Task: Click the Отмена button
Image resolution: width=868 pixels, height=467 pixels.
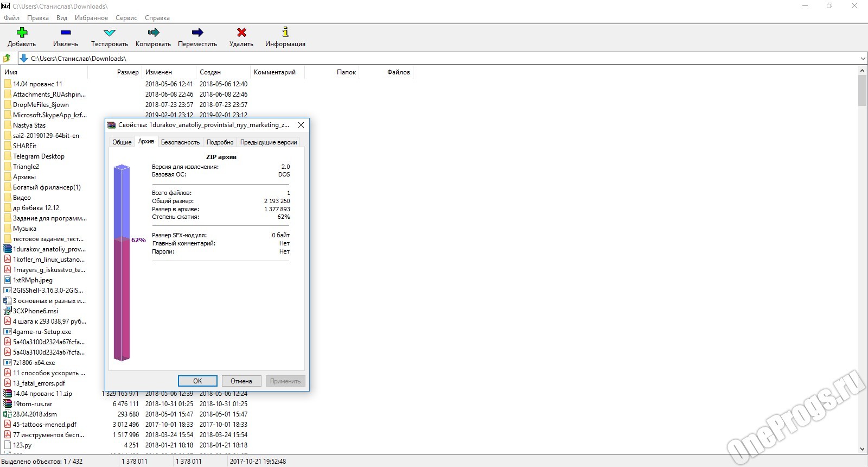Action: tap(241, 381)
